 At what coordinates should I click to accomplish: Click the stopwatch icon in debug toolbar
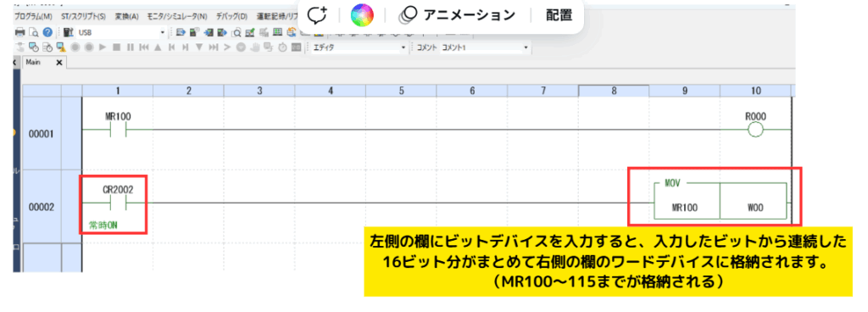(282, 47)
